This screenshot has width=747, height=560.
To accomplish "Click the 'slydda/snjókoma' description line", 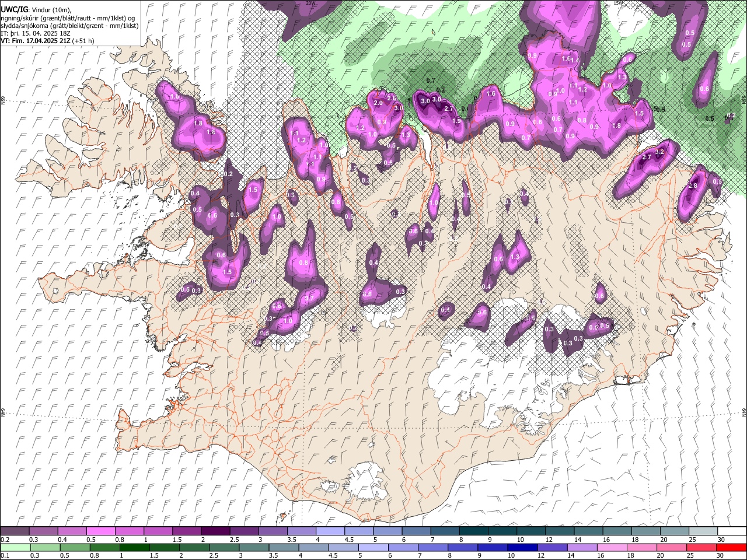I will pyautogui.click(x=69, y=26).
